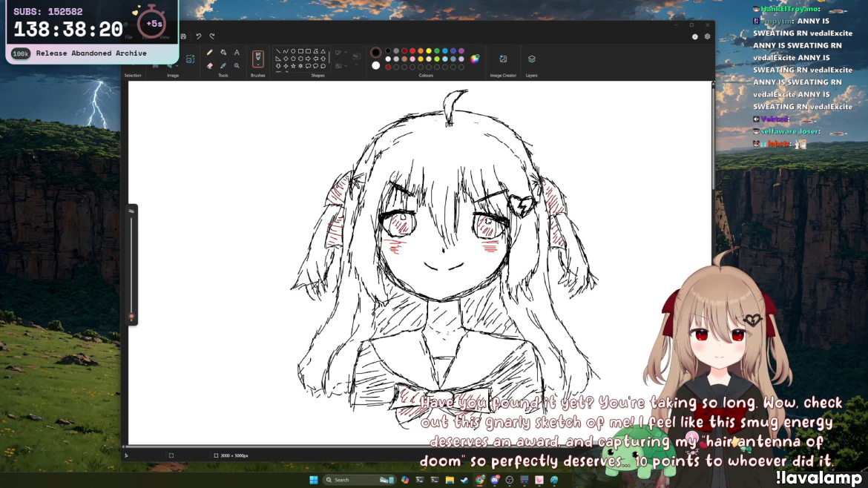Select the Magnifier zoom tool
Screen dimensions: 868x488
coord(237,65)
